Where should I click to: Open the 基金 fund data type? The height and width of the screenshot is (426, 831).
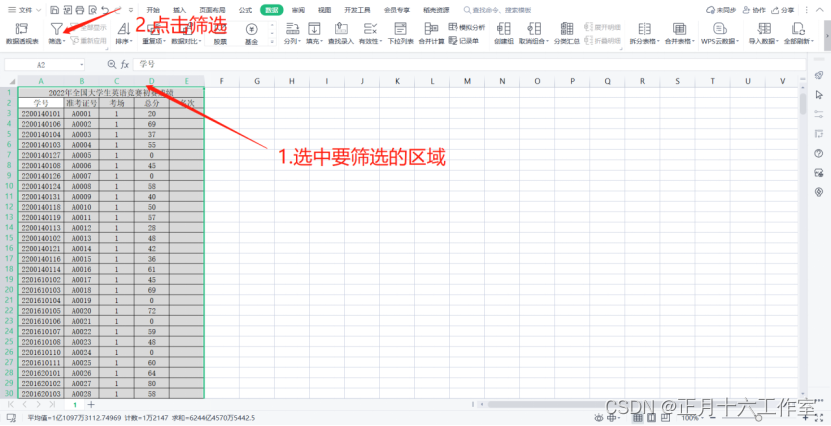point(251,33)
